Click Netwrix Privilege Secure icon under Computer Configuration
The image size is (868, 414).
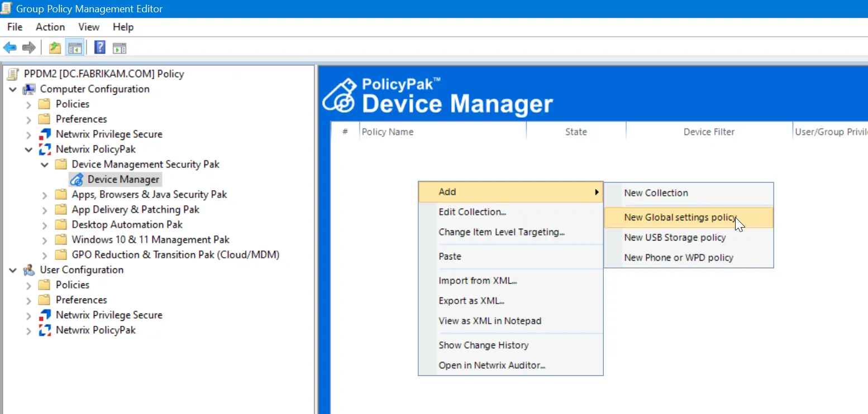[x=45, y=134]
